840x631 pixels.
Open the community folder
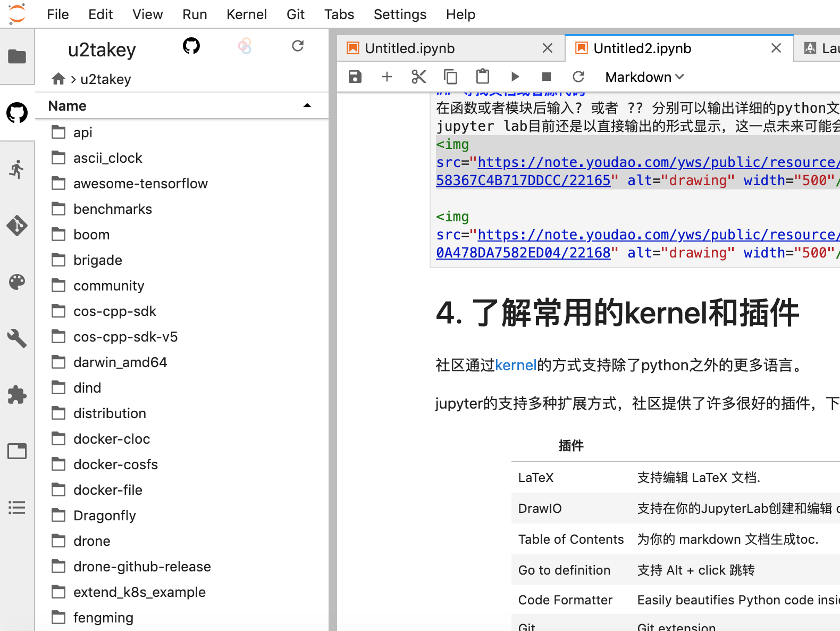[x=182, y=286]
